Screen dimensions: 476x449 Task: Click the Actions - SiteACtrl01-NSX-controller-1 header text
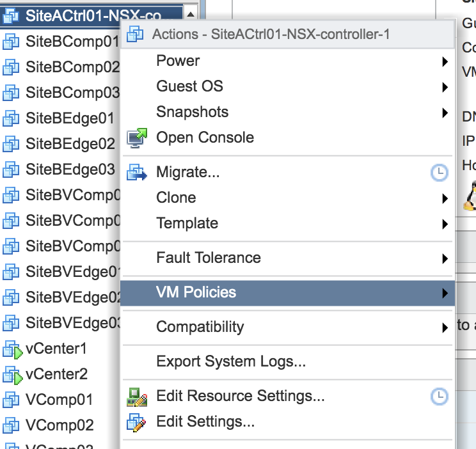pos(271,34)
